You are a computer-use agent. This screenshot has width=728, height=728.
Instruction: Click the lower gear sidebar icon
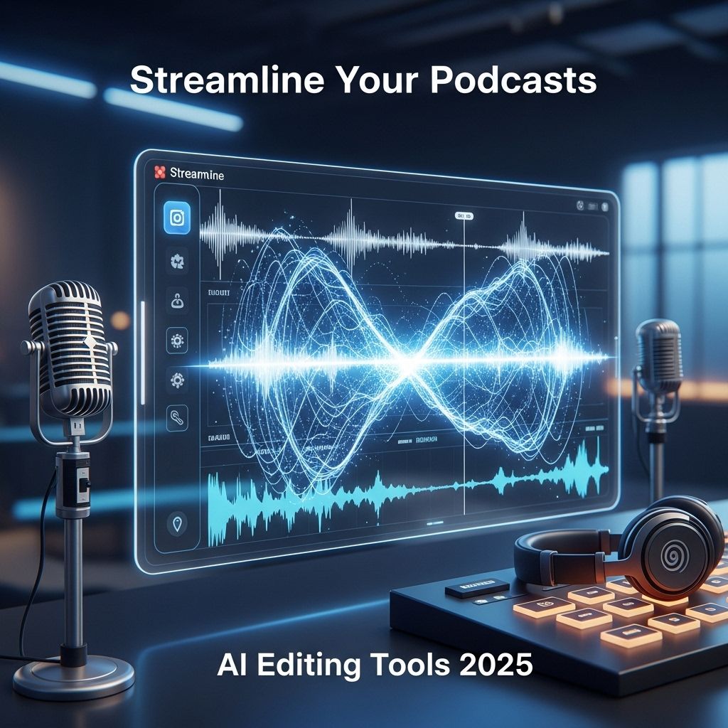pyautogui.click(x=176, y=380)
